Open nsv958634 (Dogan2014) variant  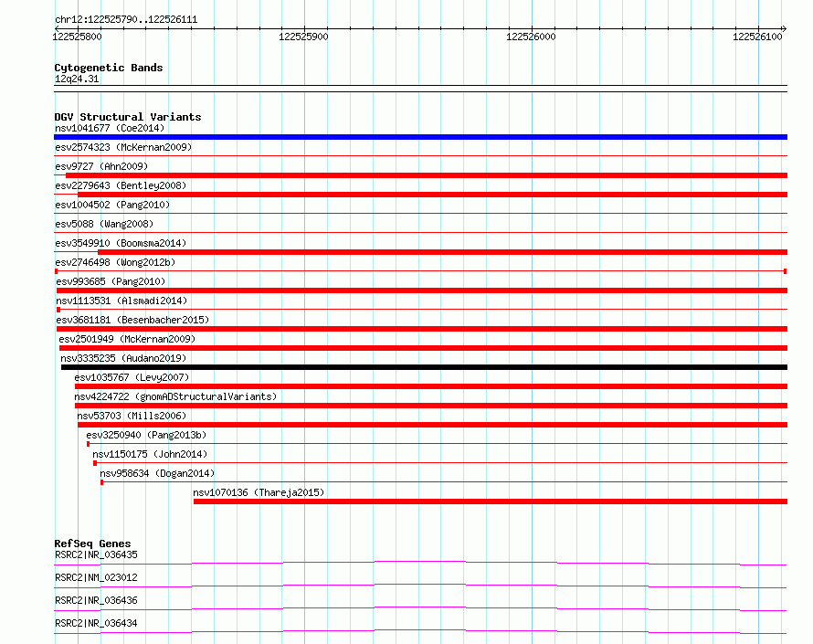(157, 473)
